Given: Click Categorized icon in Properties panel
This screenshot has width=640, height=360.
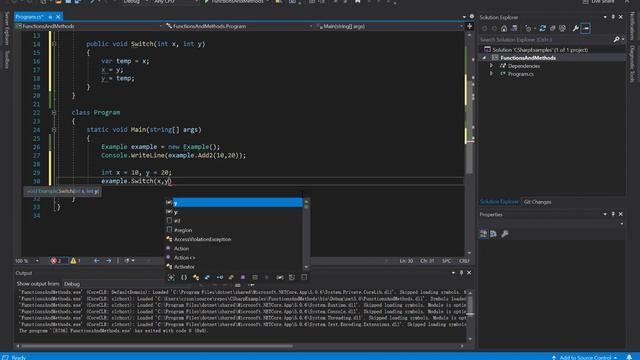Looking at the screenshot, I should click(484, 234).
